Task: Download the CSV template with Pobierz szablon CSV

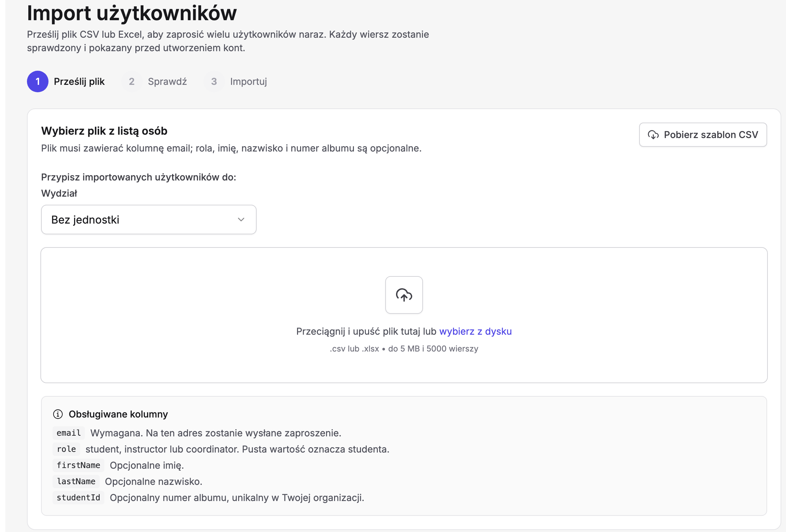Action: point(703,135)
